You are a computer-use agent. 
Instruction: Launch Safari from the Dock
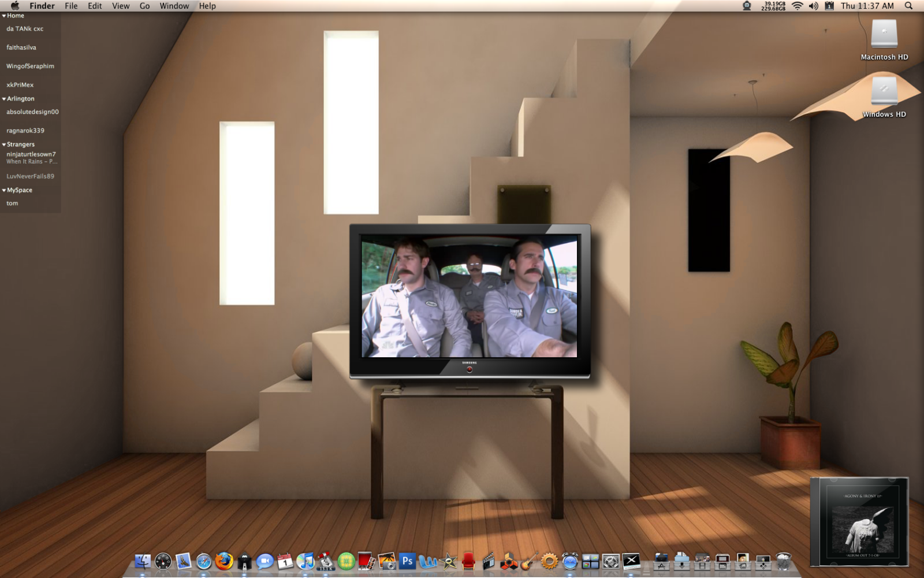[x=204, y=561]
